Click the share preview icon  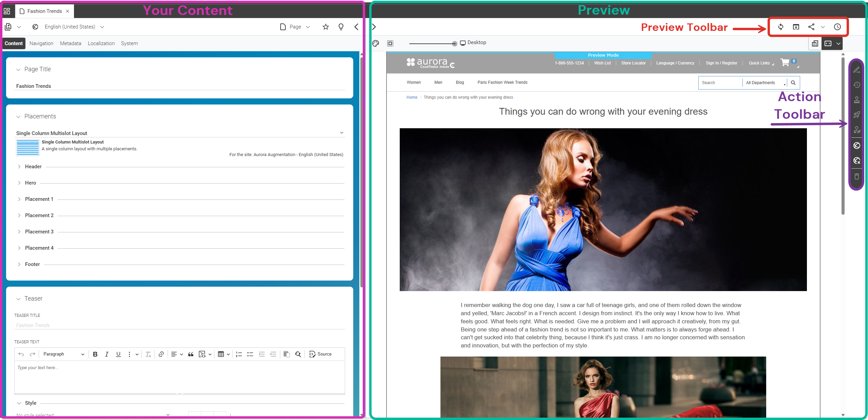[x=811, y=27]
